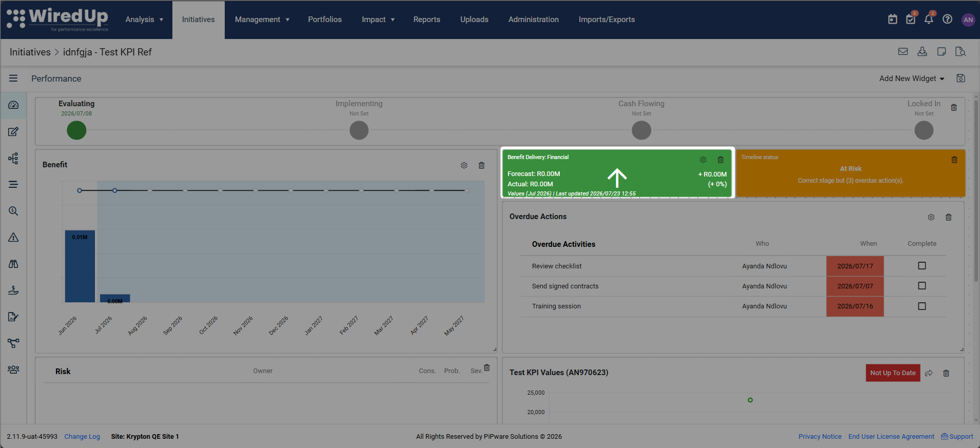Click the 2026/07/17 overdue date cell

[x=855, y=266]
